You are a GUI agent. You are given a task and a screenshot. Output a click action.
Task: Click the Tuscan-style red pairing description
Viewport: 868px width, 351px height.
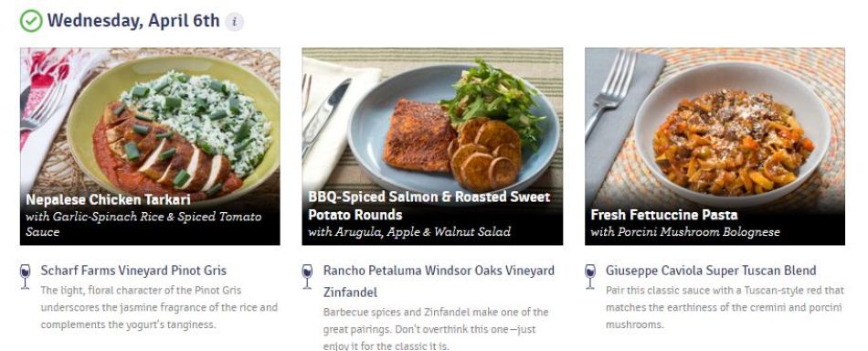point(725,307)
